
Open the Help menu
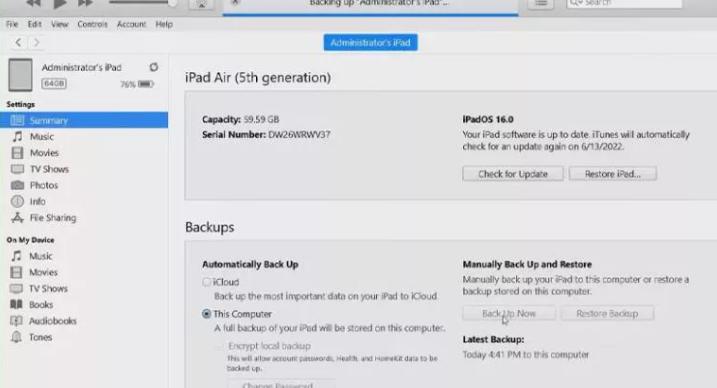click(164, 24)
